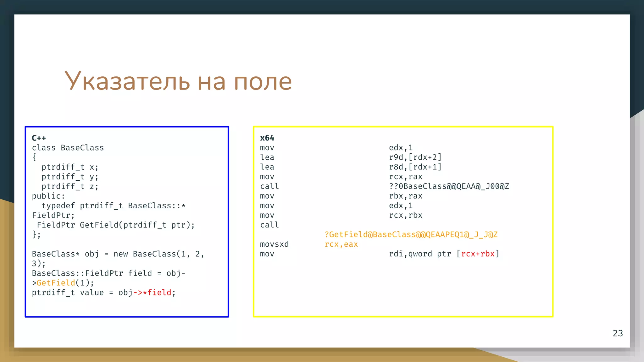Click the red 'rcx+rbx' address expression
The height and width of the screenshot is (362, 644).
tap(478, 254)
